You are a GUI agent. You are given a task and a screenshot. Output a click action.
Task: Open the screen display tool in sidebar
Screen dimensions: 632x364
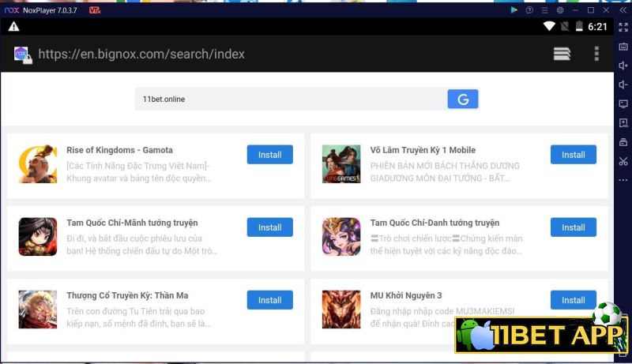tap(623, 103)
